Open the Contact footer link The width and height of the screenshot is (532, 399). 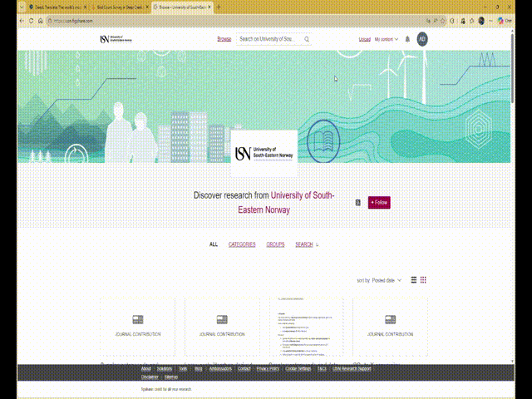(244, 369)
